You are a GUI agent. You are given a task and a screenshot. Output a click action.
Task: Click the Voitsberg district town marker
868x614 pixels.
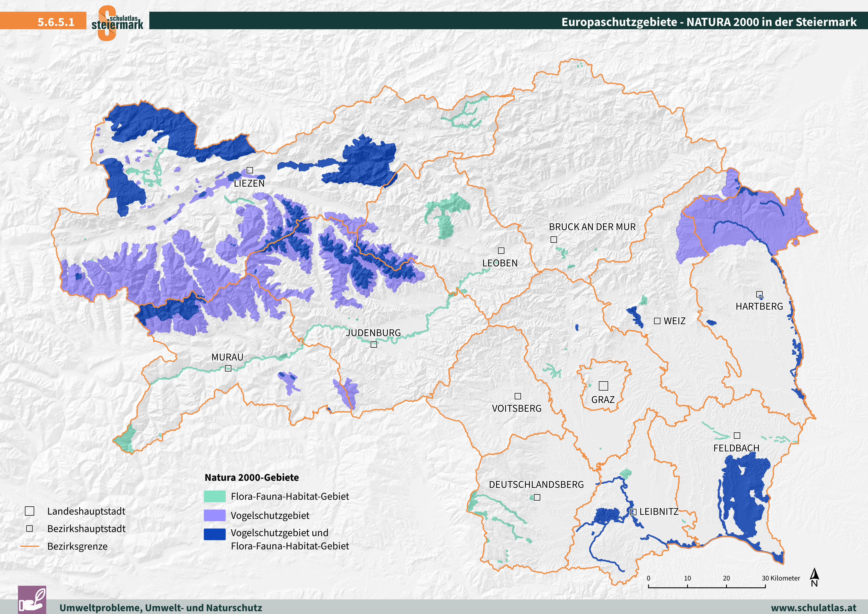pyautogui.click(x=518, y=396)
